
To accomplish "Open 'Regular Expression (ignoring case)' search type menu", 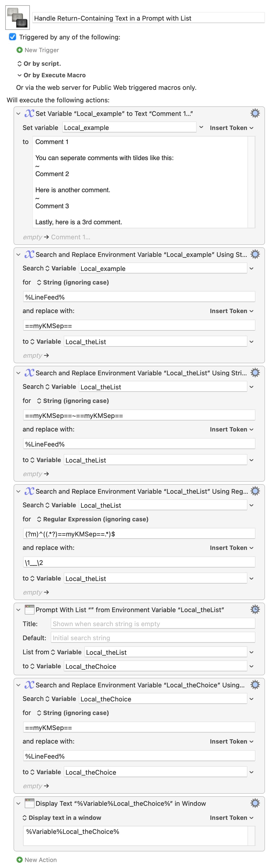I will click(92, 519).
